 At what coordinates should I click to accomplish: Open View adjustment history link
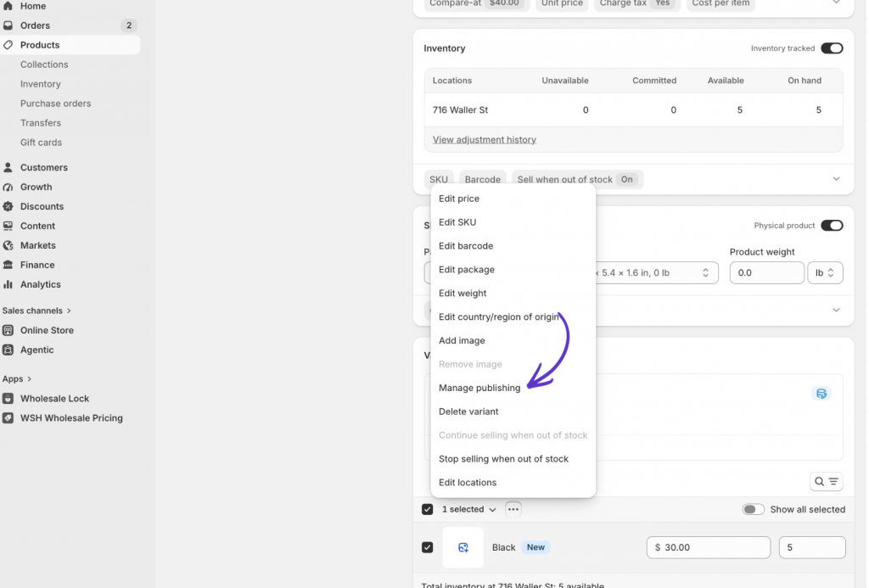click(x=485, y=140)
